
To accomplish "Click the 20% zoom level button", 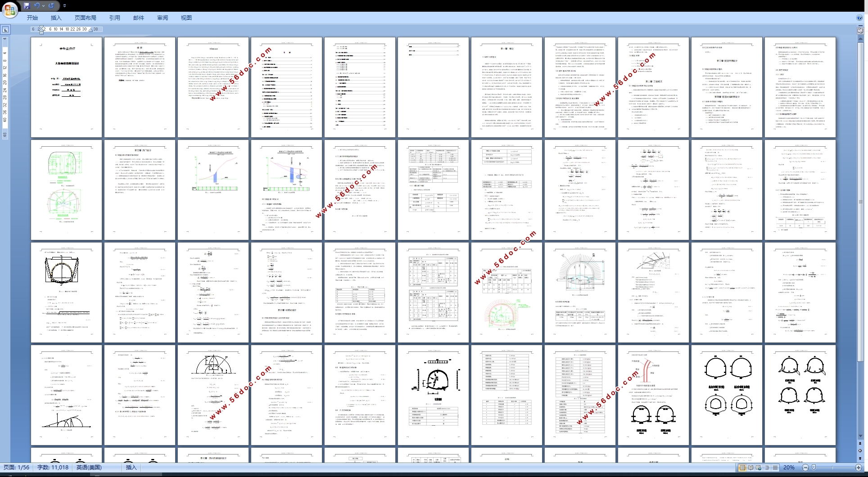I will point(789,468).
